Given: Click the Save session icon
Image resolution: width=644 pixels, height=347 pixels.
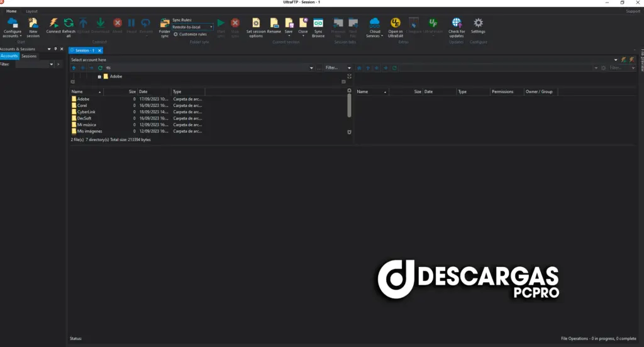Looking at the screenshot, I should [x=289, y=23].
